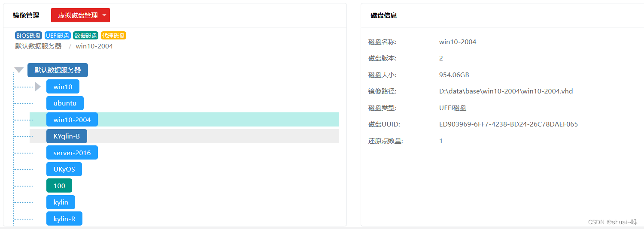
Task: Select the kylin disk node
Action: (x=61, y=202)
